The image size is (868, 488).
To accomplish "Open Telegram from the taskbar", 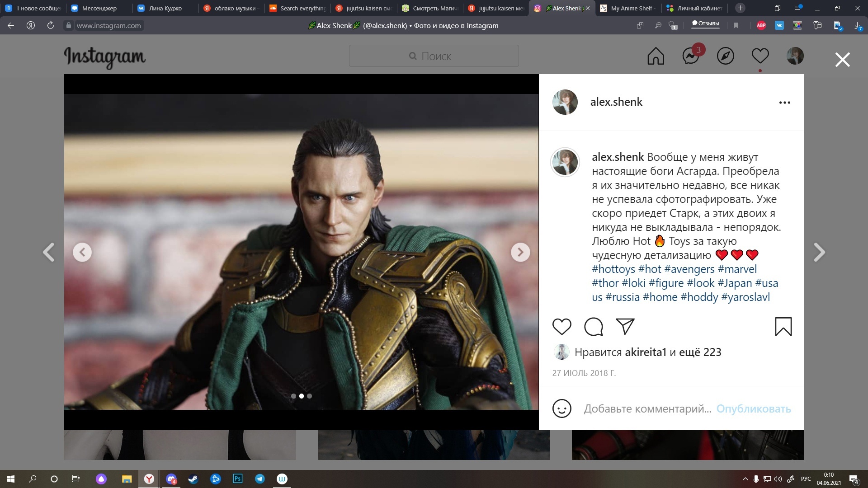I will [x=260, y=479].
